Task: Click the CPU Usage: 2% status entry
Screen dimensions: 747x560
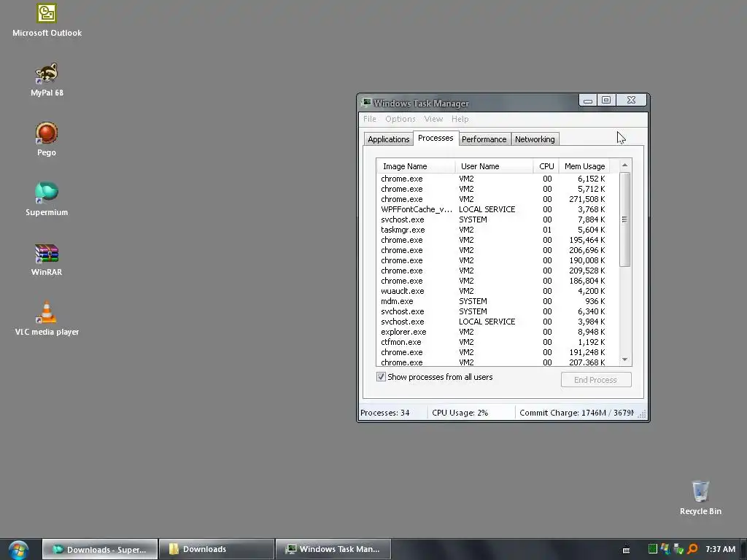Action: tap(471, 413)
